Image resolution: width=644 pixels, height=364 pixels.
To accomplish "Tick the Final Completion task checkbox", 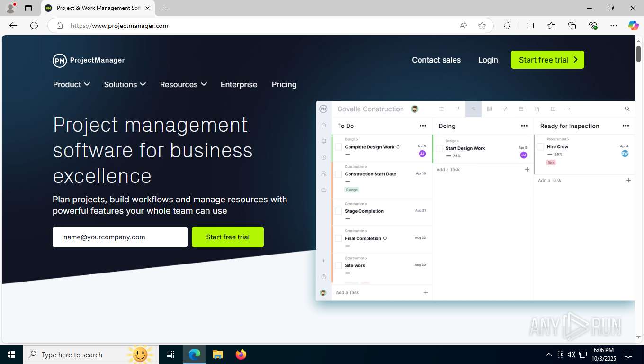I will point(339,238).
